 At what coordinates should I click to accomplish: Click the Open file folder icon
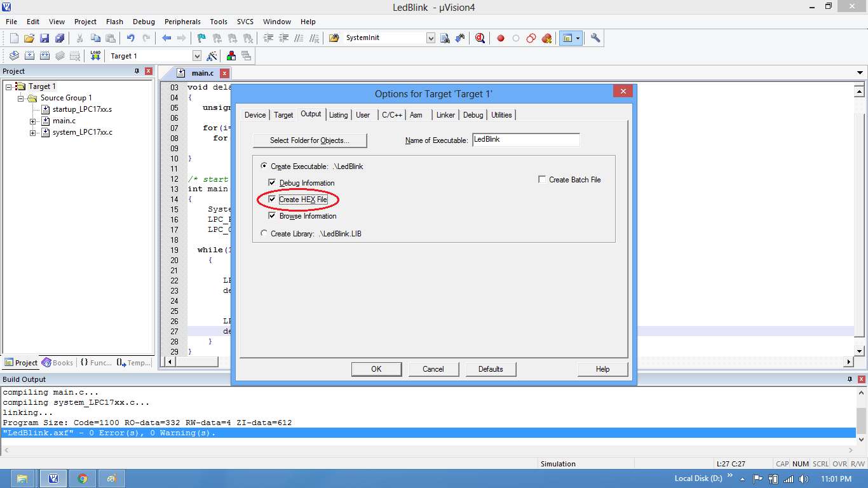29,38
